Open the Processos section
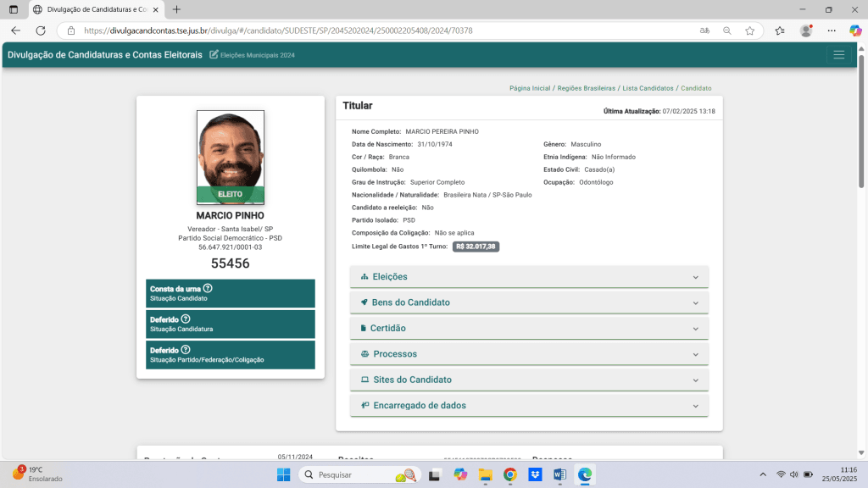Viewport: 868px width, 488px height. [529, 354]
